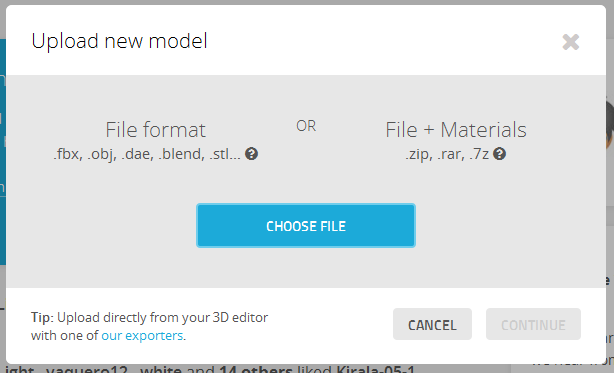The image size is (614, 373).
Task: Click the .fbx, .obj, .dae format list text
Action: click(x=147, y=154)
